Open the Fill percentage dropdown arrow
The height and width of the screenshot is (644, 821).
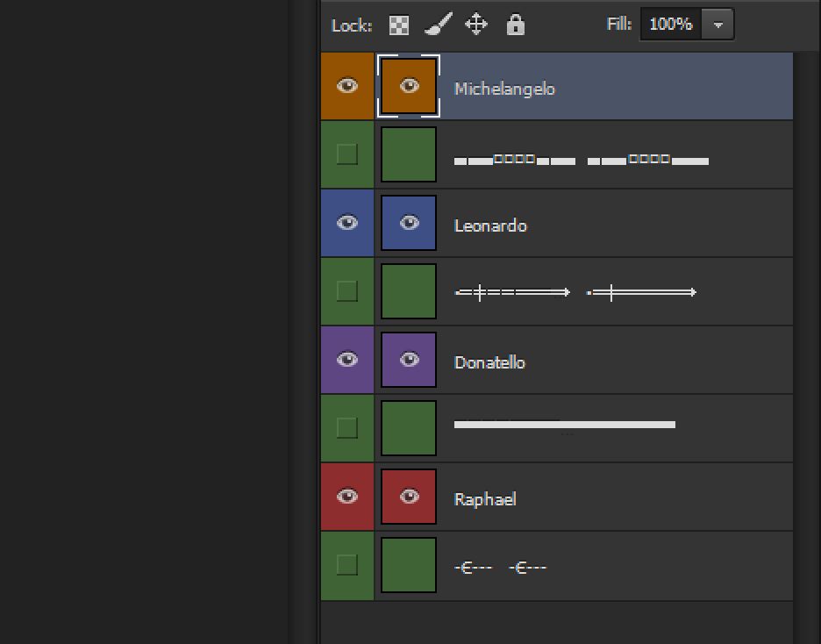coord(718,25)
